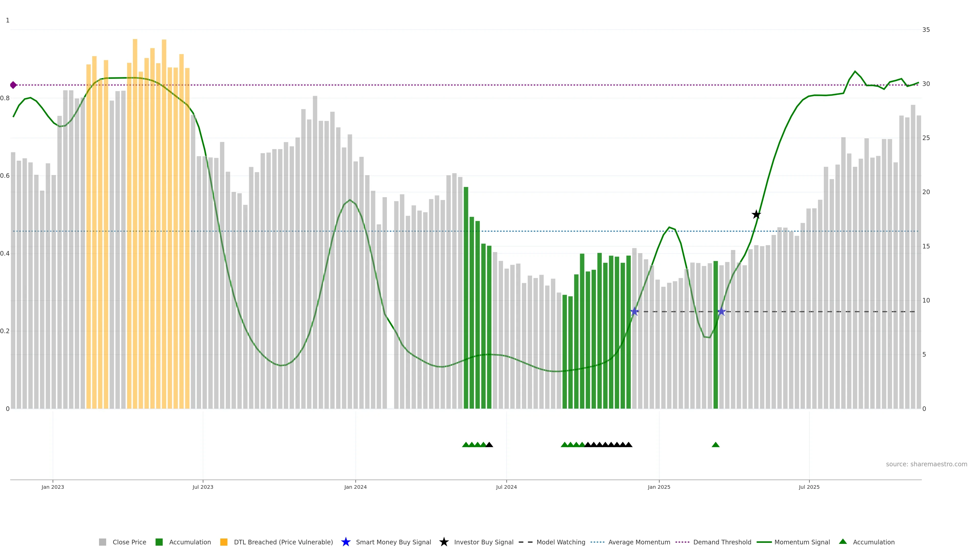Click the Jul 2024 axis label

click(x=506, y=487)
